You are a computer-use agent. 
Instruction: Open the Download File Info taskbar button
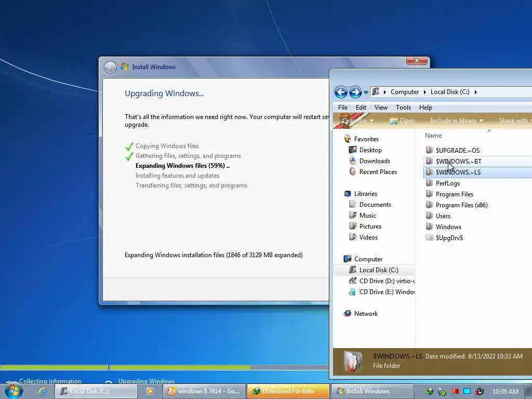point(288,391)
